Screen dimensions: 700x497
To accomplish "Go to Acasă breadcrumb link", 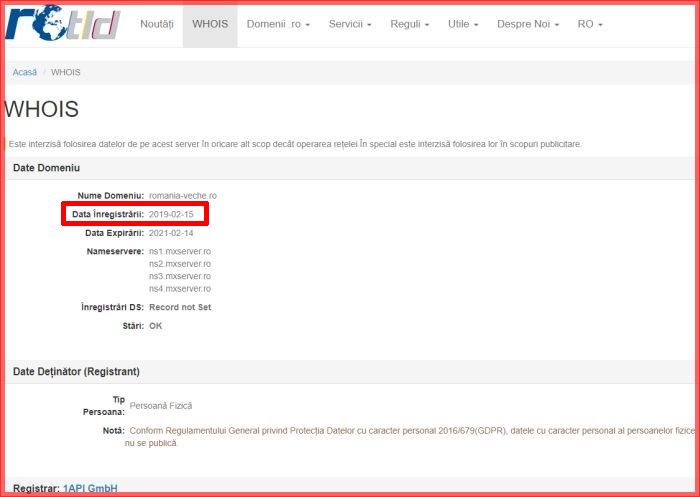I will click(x=25, y=72).
